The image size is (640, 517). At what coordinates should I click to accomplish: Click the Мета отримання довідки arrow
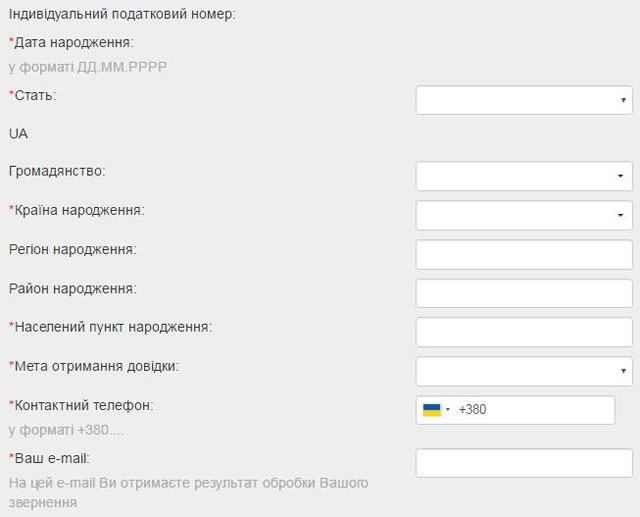(x=623, y=371)
